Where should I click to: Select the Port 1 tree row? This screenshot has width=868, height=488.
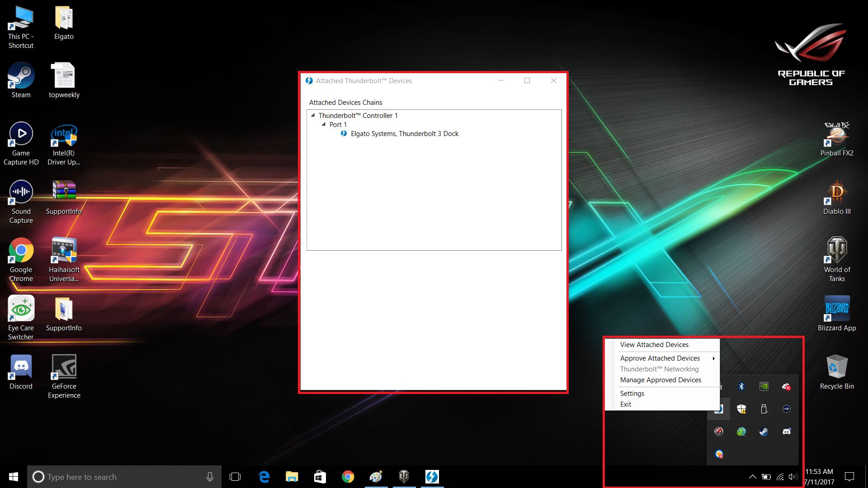pos(338,125)
